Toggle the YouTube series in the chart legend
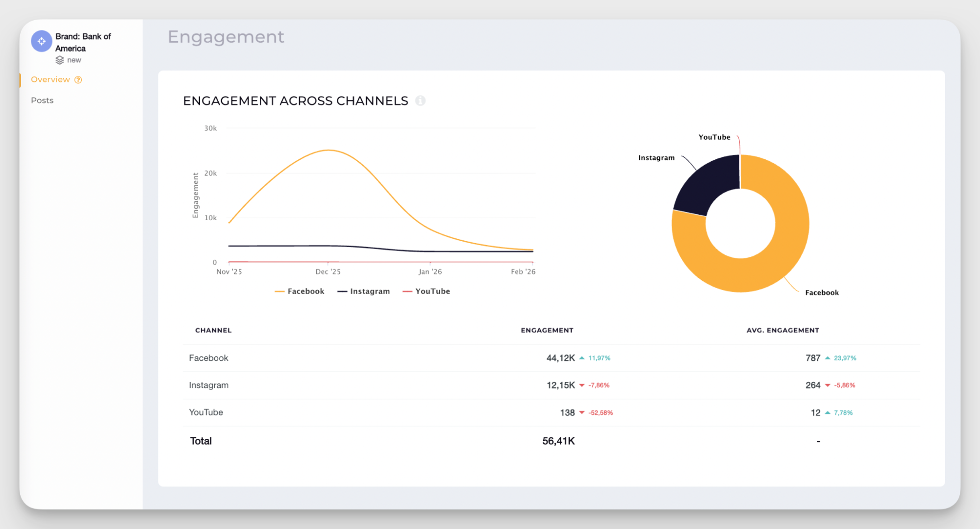980x529 pixels. [426, 291]
